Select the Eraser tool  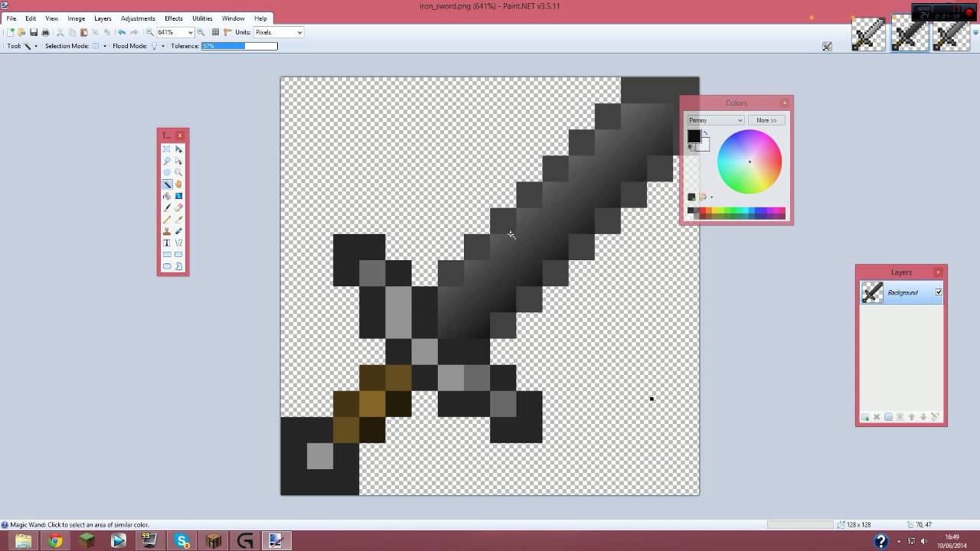click(x=178, y=207)
